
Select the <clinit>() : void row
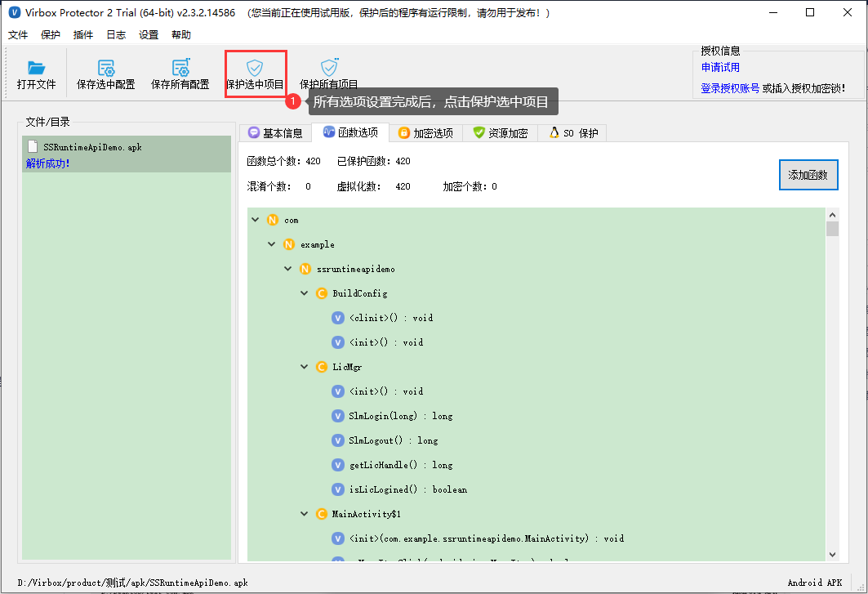pyautogui.click(x=391, y=318)
